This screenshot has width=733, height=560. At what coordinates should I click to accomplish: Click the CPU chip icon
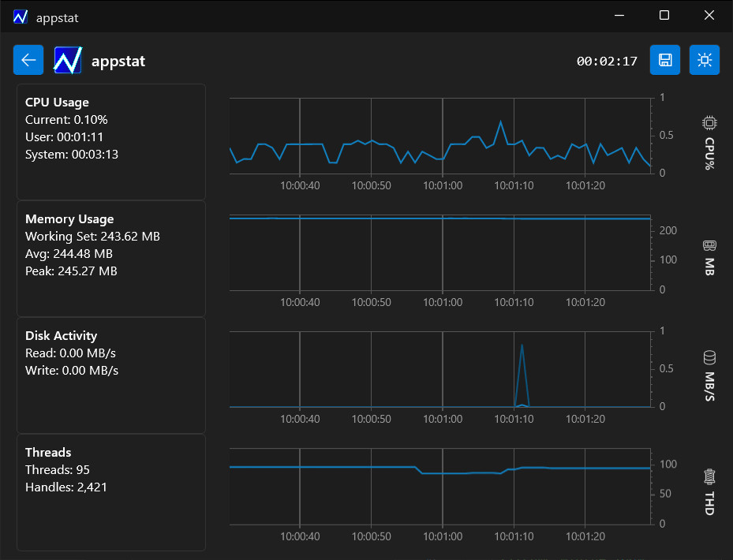pos(709,123)
